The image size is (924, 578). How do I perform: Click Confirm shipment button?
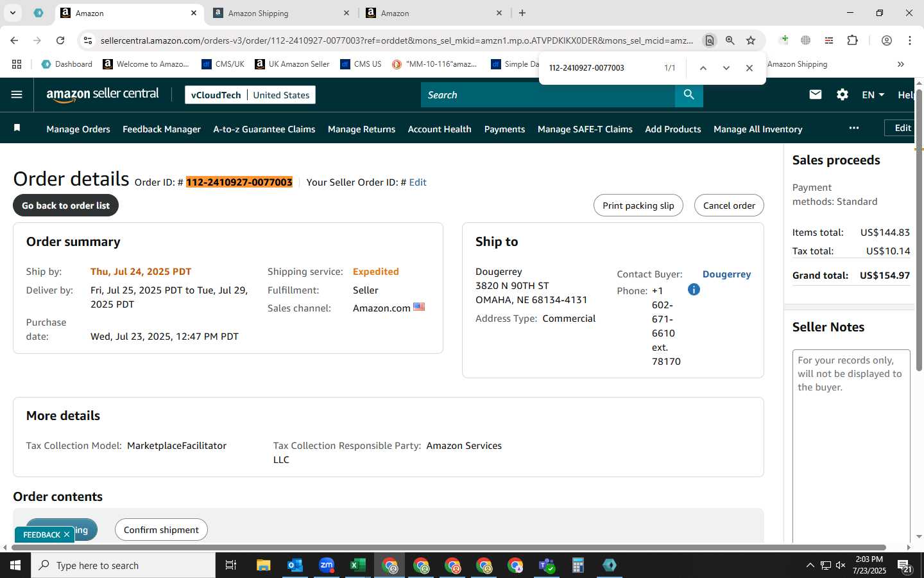[161, 530]
